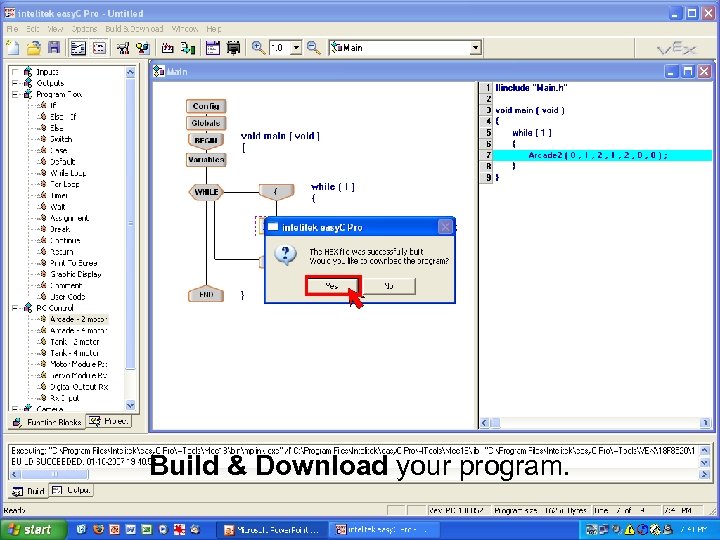Open the Main function selector dropdown
The height and width of the screenshot is (540, 720).
coord(476,48)
